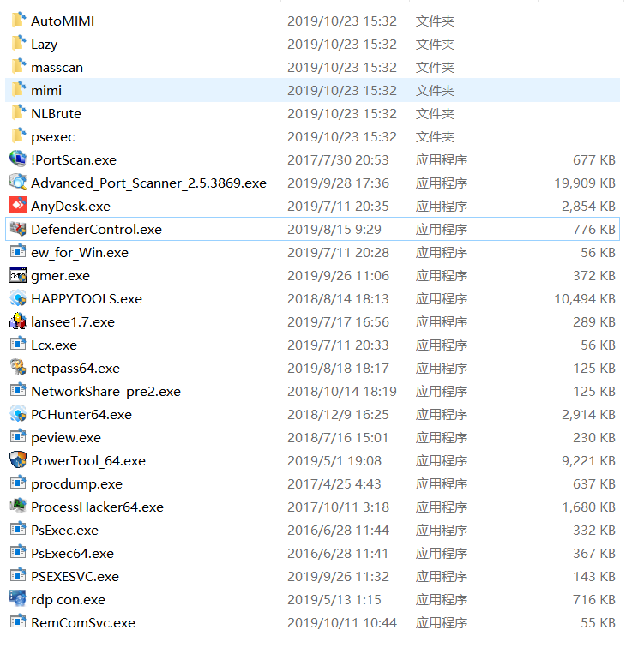Click the gmer.exe icon
644x648 pixels.
click(18, 275)
